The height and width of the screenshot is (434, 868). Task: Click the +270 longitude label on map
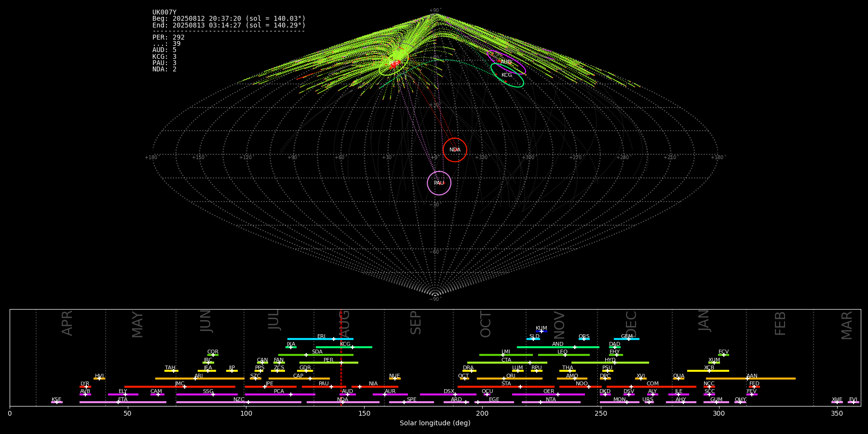click(575, 158)
